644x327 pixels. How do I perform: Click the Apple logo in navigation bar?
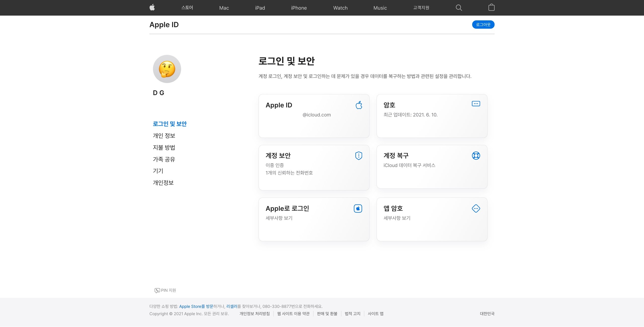coord(152,8)
